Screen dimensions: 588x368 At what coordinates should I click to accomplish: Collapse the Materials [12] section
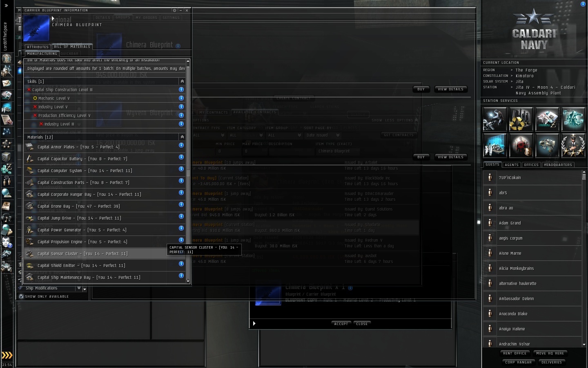click(x=182, y=137)
